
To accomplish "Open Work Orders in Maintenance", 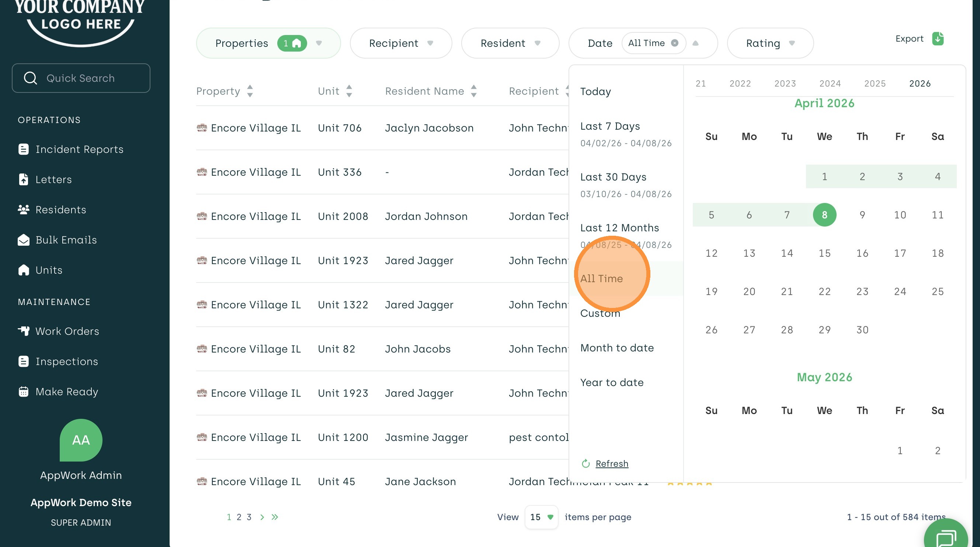I will click(x=67, y=331).
